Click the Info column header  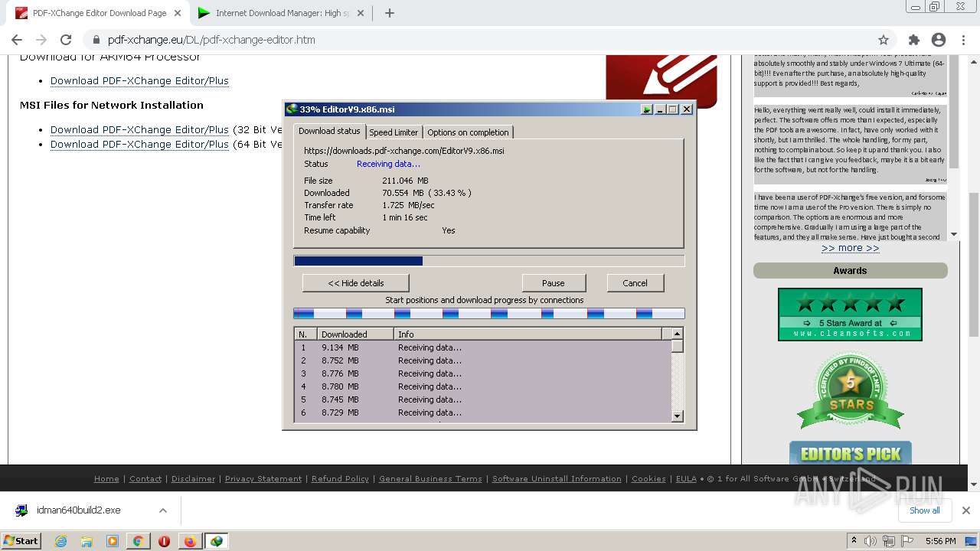[528, 334]
